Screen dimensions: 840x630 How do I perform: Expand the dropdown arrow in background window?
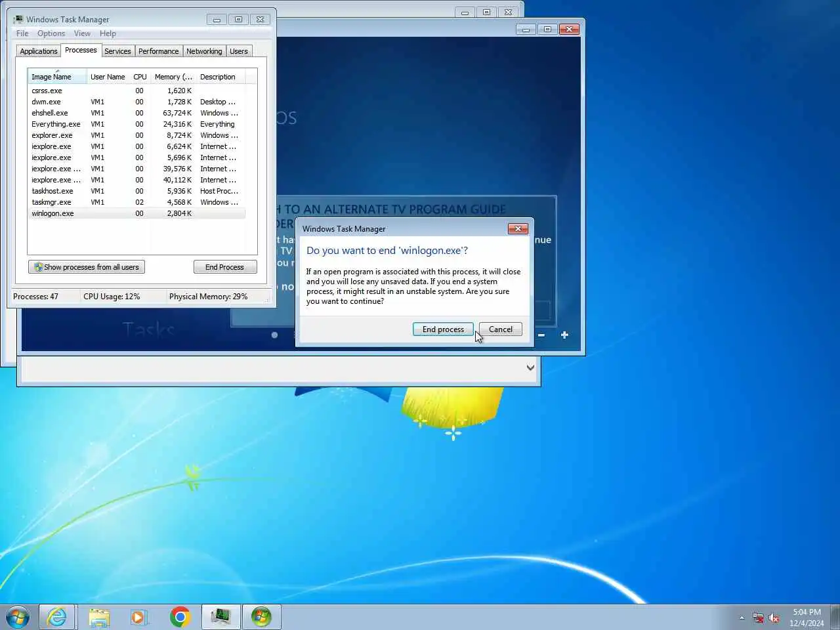530,368
